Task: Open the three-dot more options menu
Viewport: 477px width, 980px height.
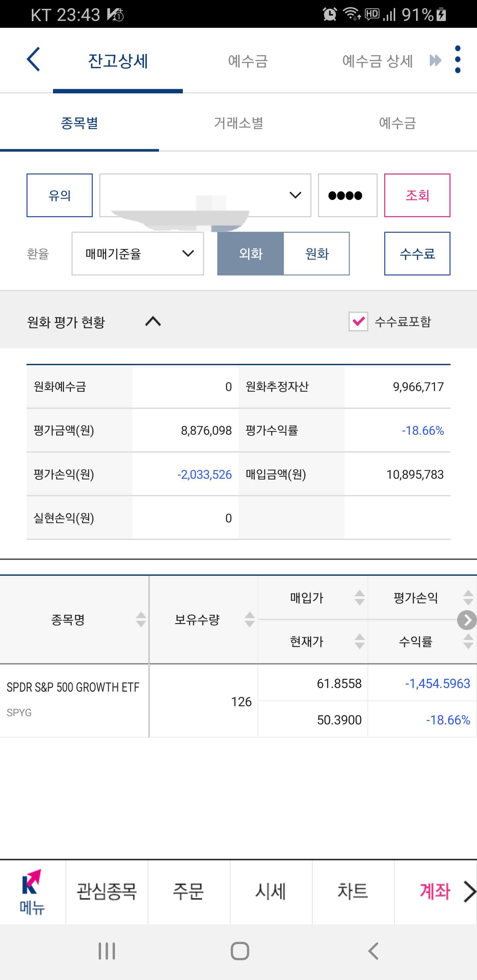Action: (457, 59)
